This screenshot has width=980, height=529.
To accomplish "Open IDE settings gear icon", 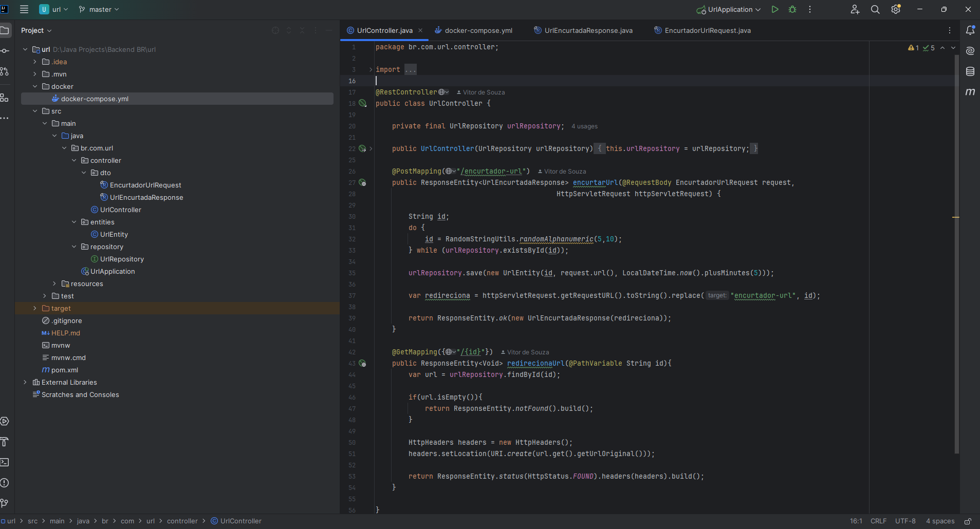I will pos(896,9).
